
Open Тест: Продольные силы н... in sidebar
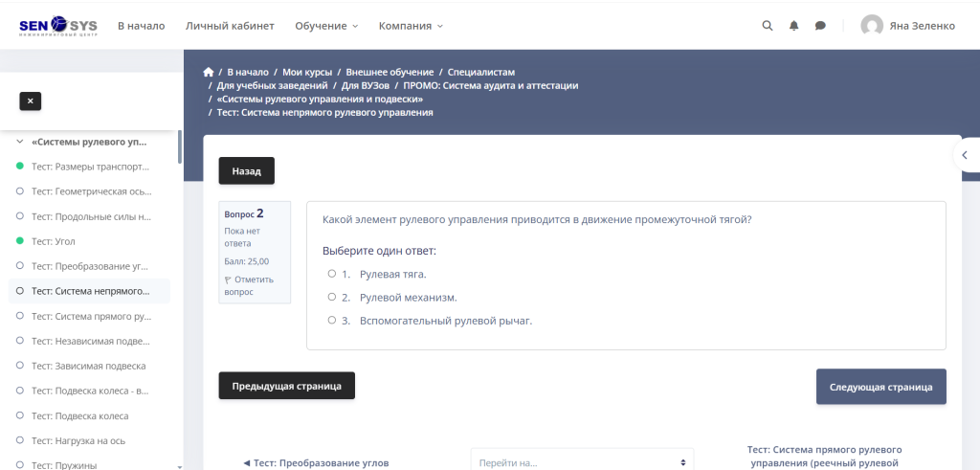(91, 216)
